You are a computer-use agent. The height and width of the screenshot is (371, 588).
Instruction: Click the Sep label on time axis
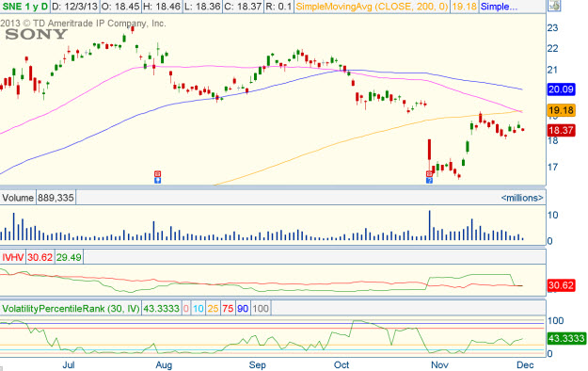pos(257,364)
